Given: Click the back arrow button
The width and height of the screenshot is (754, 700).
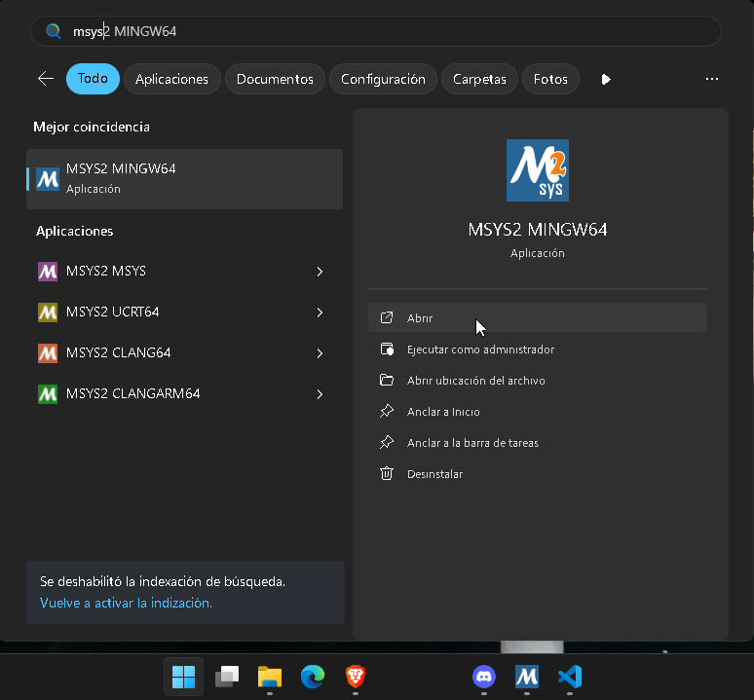Looking at the screenshot, I should click(46, 79).
